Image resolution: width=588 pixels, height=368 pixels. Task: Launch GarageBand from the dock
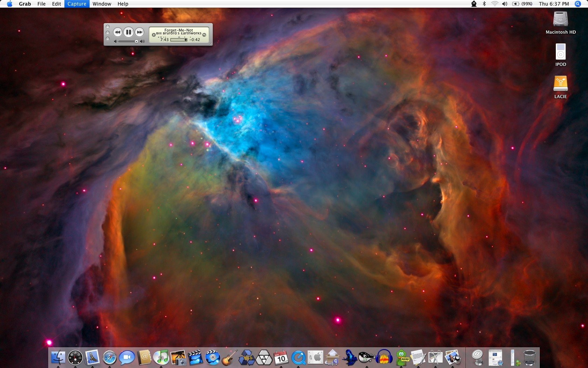230,357
